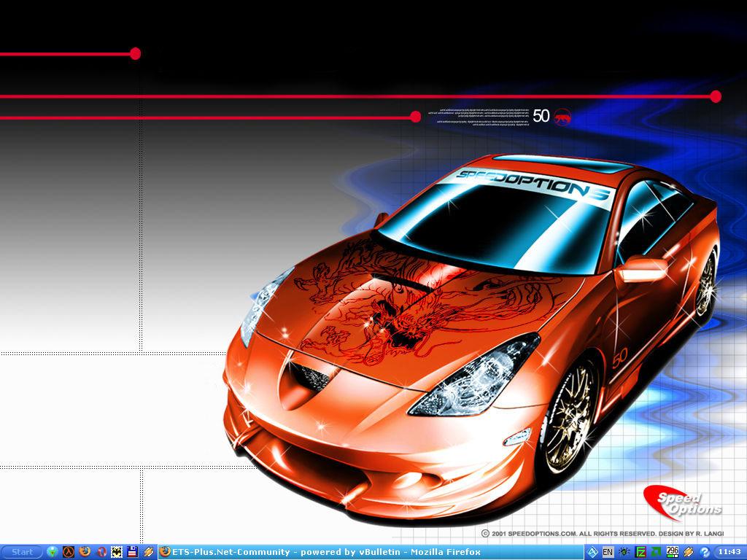
Task: Open the Windows Start menu
Action: point(22,552)
